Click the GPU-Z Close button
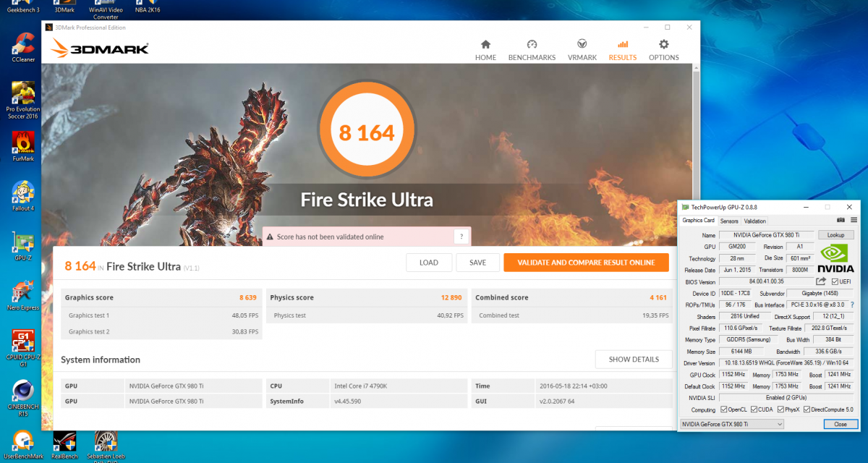 [840, 424]
